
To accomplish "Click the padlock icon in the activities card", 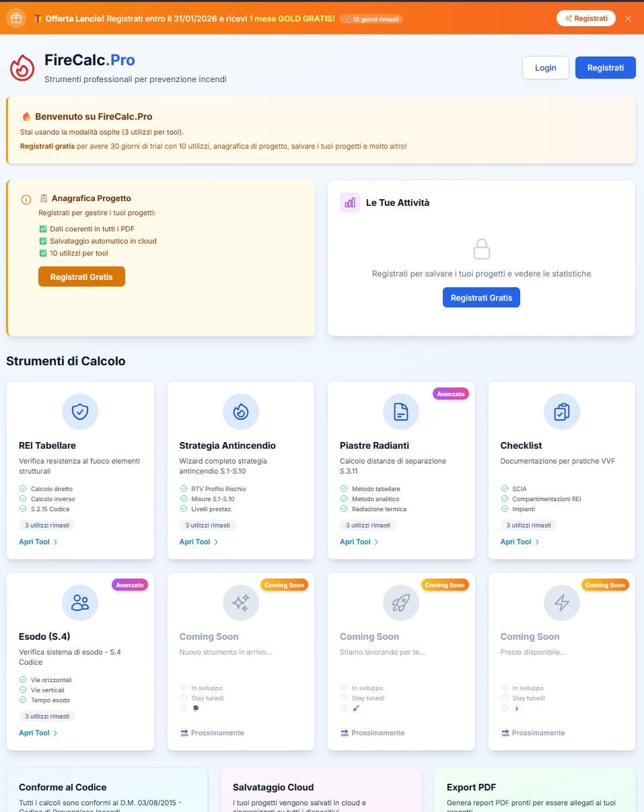I will [x=481, y=249].
